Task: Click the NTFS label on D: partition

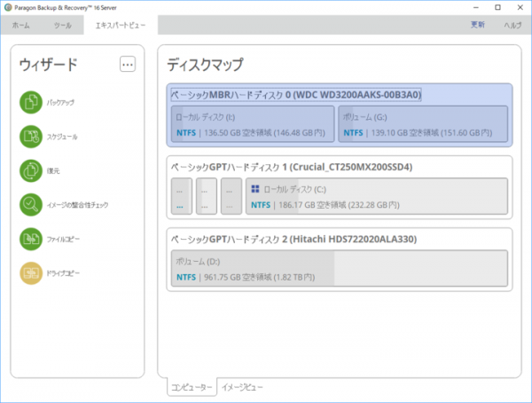Action: 186,277
